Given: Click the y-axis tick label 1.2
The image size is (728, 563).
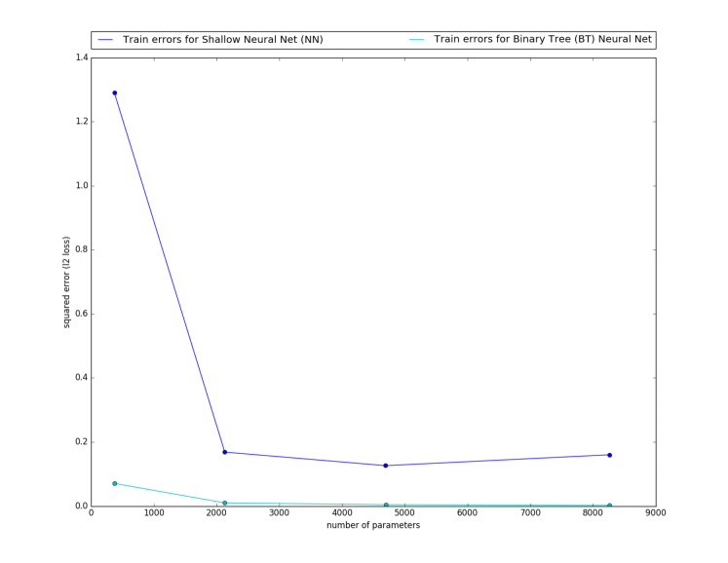Looking at the screenshot, I should pos(81,122).
